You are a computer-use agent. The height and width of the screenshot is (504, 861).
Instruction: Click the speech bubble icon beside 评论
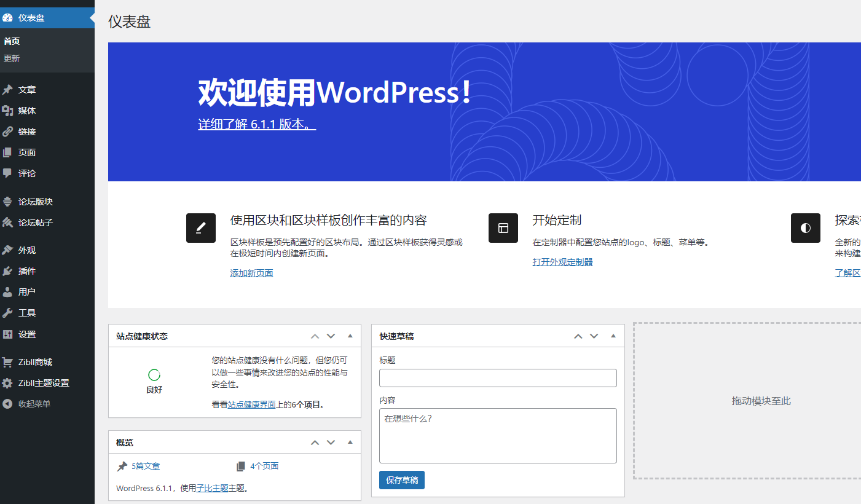pyautogui.click(x=7, y=173)
